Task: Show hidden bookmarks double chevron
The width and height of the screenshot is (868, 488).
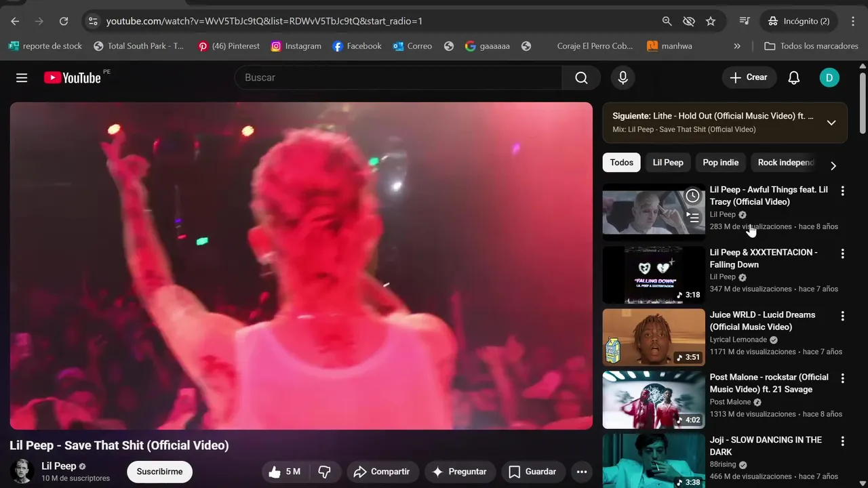Action: (x=737, y=46)
